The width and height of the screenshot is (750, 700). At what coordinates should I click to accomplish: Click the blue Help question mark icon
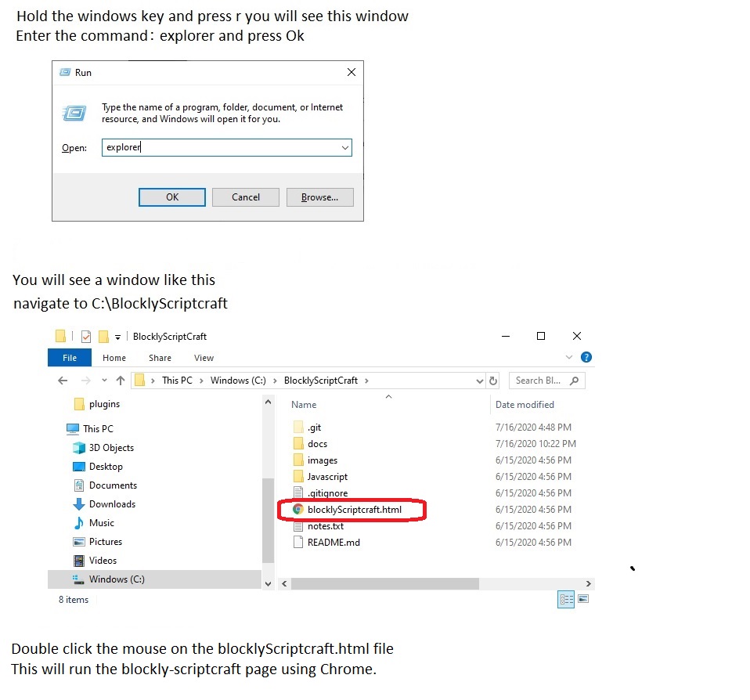click(x=586, y=358)
